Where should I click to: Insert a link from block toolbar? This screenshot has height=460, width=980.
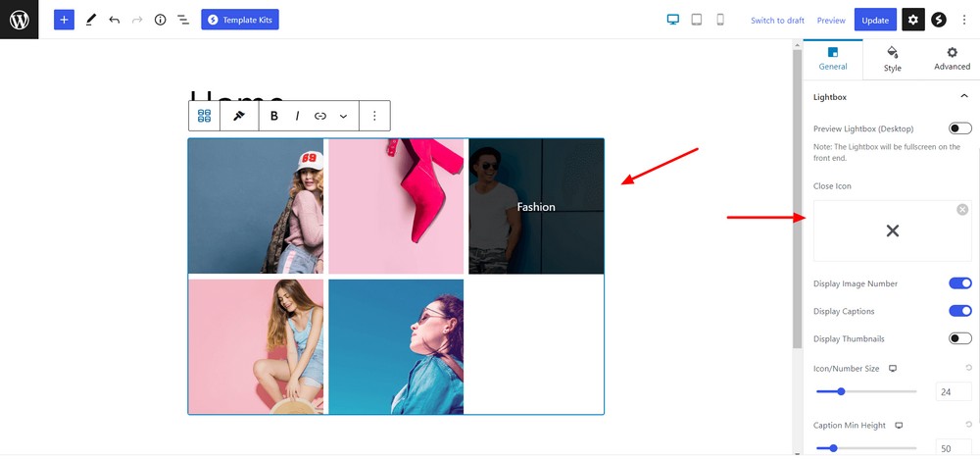tap(320, 116)
